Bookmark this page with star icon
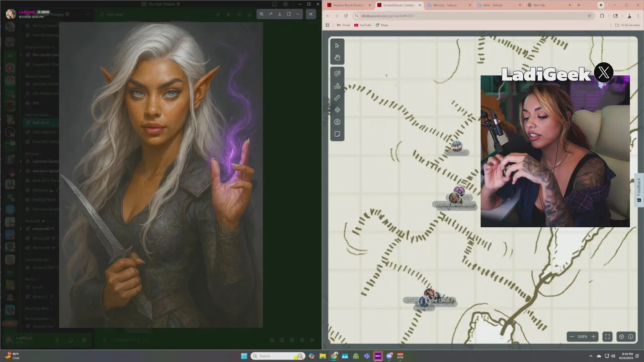The width and height of the screenshot is (644, 362). pyautogui.click(x=589, y=16)
